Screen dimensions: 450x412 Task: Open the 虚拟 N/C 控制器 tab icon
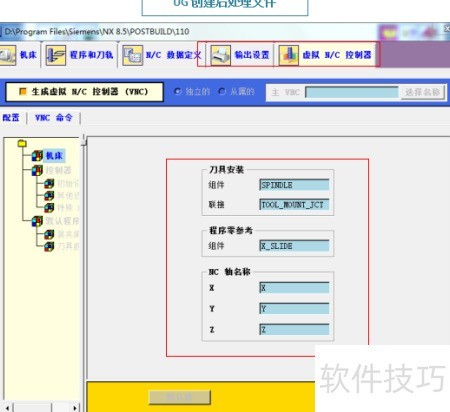[x=288, y=55]
